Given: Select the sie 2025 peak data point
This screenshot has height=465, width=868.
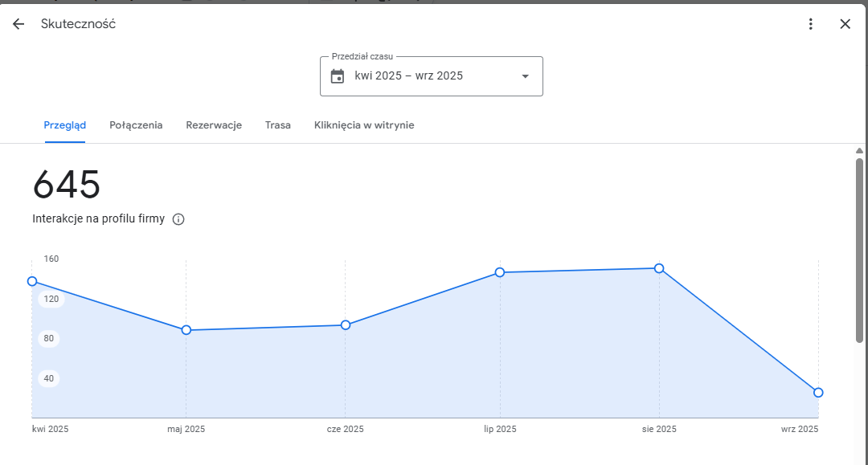Looking at the screenshot, I should click(x=659, y=268).
